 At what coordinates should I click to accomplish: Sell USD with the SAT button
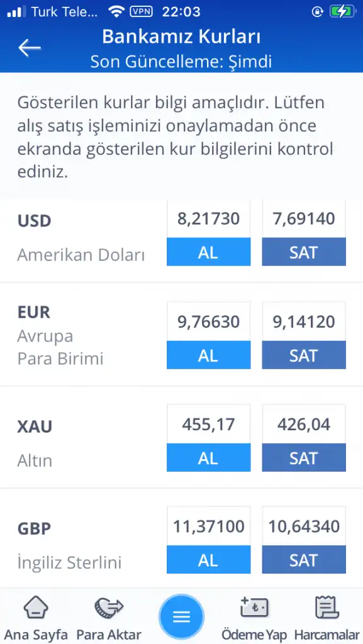pos(304,252)
